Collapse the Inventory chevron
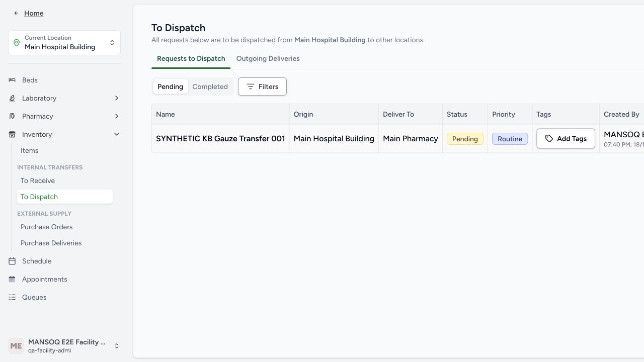The height and width of the screenshot is (362, 644). tap(117, 134)
